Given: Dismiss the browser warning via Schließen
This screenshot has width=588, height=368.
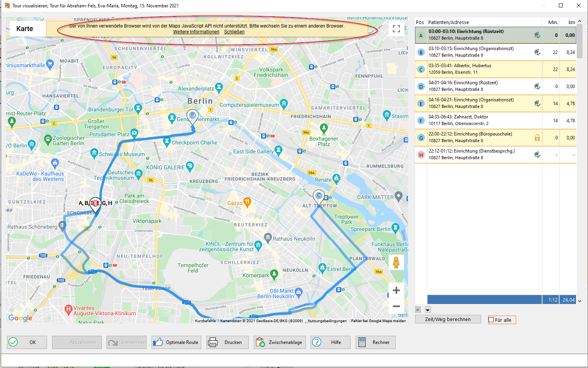Looking at the screenshot, I should tap(234, 32).
